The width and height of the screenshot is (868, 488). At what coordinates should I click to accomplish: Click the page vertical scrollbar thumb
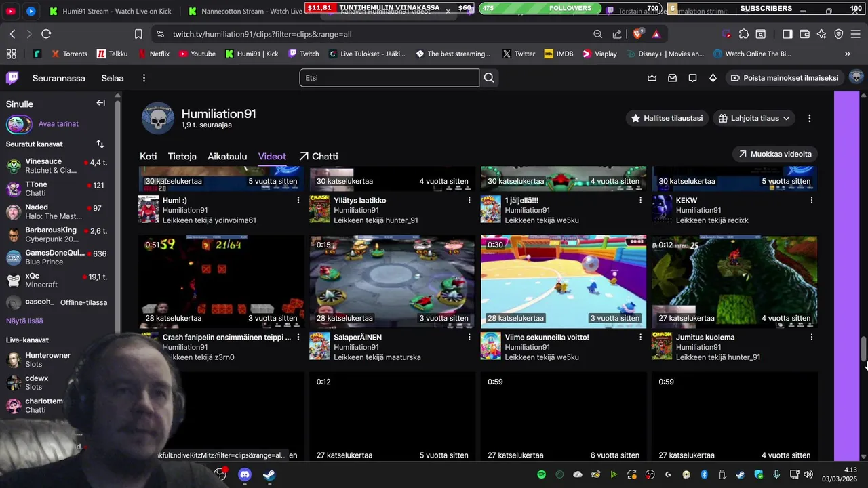863,349
